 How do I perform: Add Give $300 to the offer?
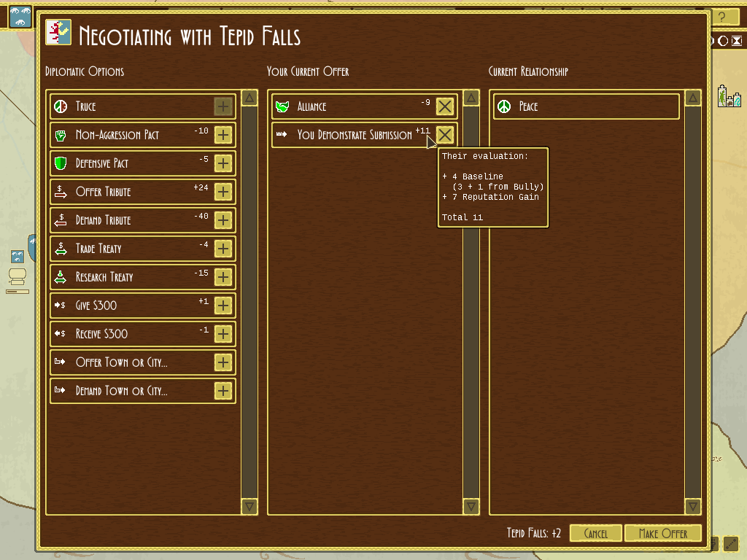pyautogui.click(x=223, y=306)
